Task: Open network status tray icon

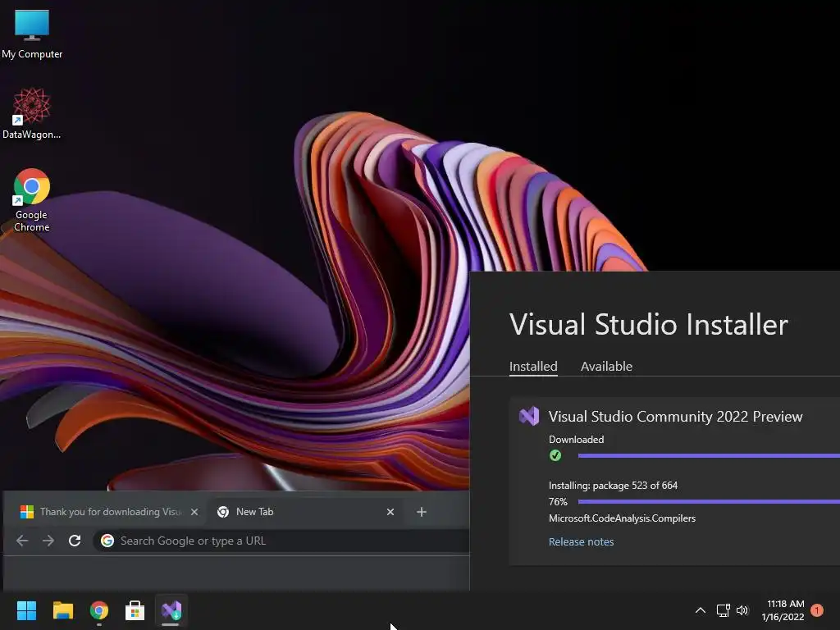Action: pyautogui.click(x=724, y=610)
